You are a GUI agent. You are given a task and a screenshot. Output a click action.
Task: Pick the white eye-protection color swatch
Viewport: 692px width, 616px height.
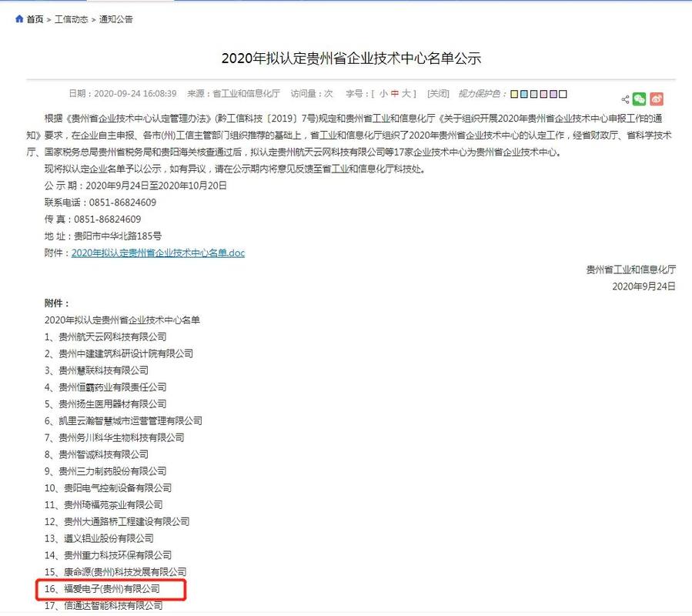point(563,94)
